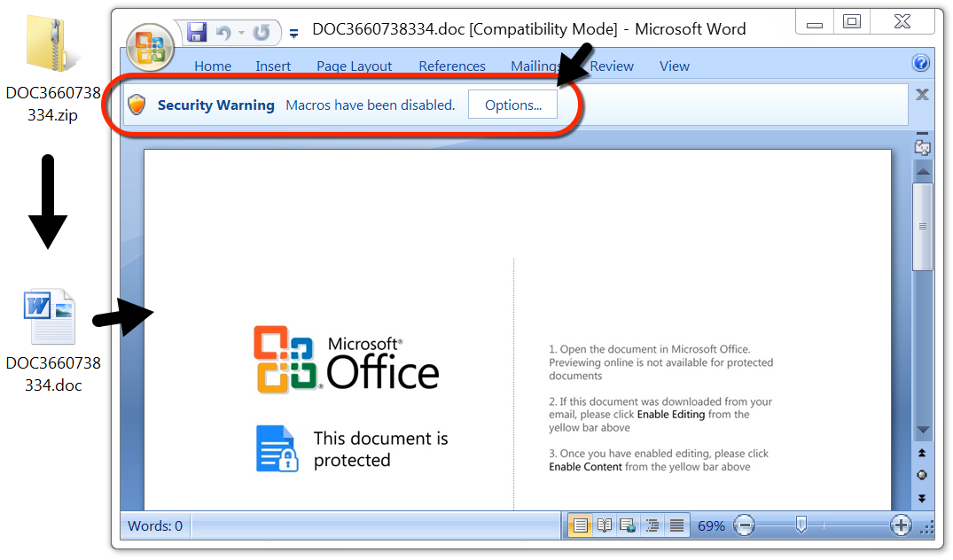Click the DOC3660738334.zip folder icon

(x=52, y=43)
